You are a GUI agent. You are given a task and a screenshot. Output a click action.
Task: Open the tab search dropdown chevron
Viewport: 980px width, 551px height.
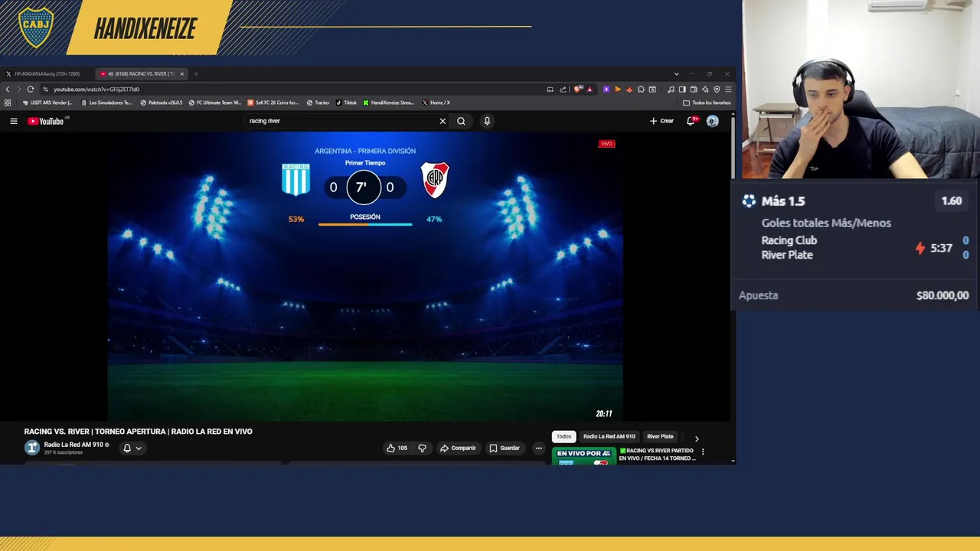676,74
